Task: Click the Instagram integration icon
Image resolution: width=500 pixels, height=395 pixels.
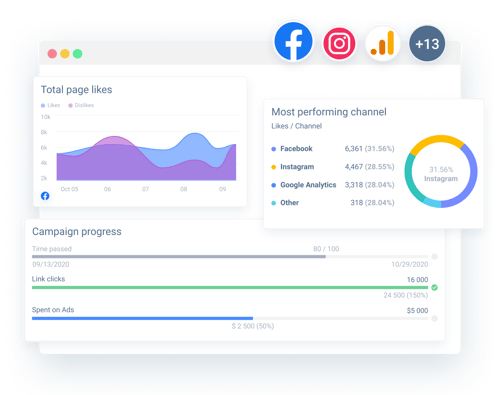Action: click(x=339, y=44)
